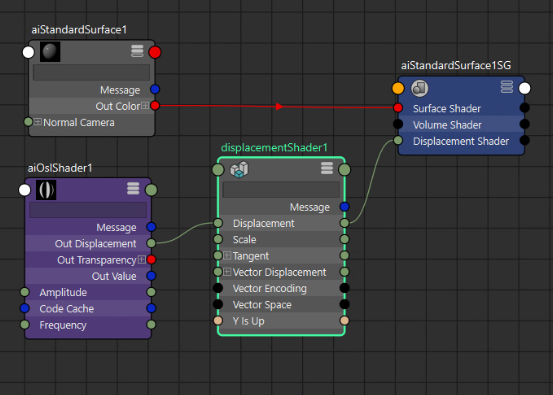The image size is (553, 395).
Task: Click the red Surface Shader input port
Action: point(398,108)
